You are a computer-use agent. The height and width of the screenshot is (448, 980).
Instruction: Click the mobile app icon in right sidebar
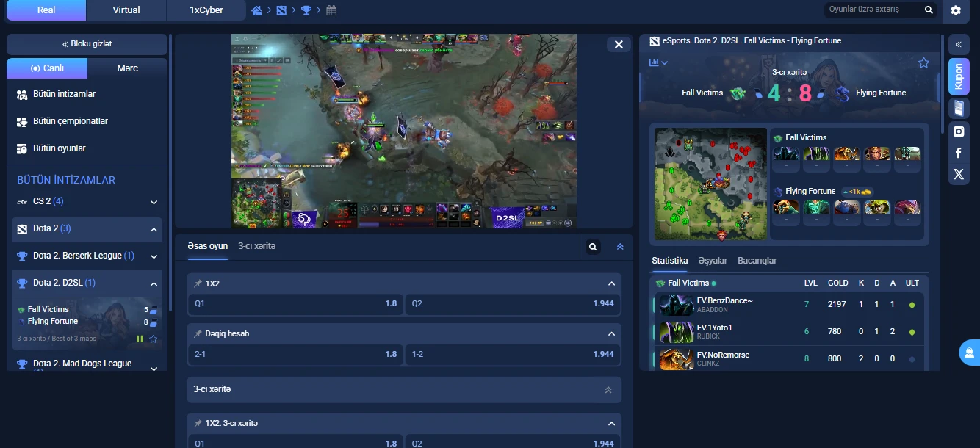coord(959,109)
